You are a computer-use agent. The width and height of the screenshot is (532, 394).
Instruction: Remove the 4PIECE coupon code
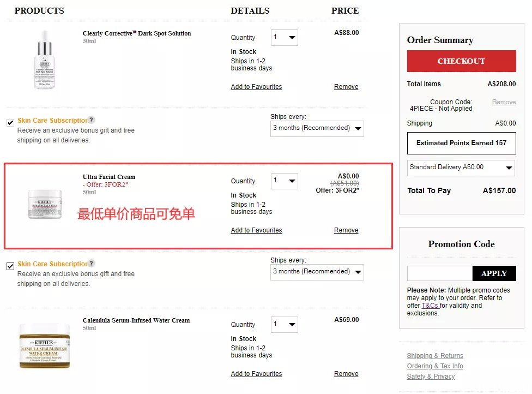[504, 102]
